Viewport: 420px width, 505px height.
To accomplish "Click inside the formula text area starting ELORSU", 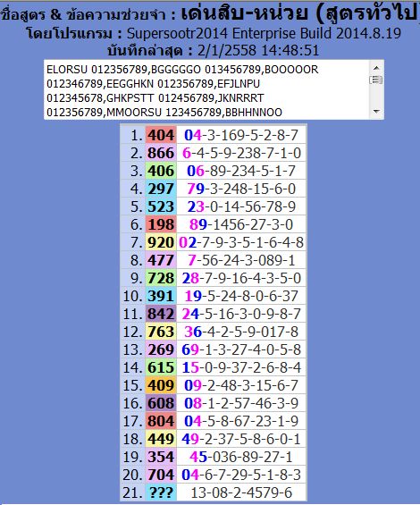I will pyautogui.click(x=206, y=90).
